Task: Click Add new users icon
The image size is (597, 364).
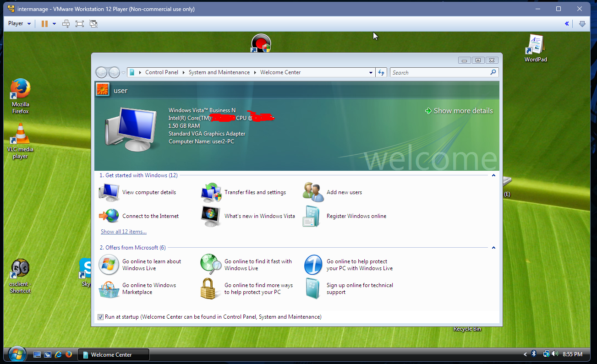Action: pos(313,192)
